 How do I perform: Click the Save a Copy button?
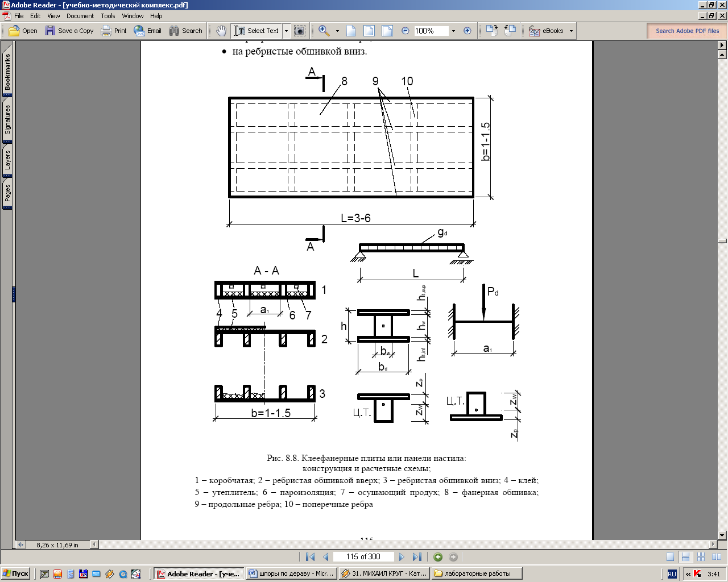click(x=69, y=31)
